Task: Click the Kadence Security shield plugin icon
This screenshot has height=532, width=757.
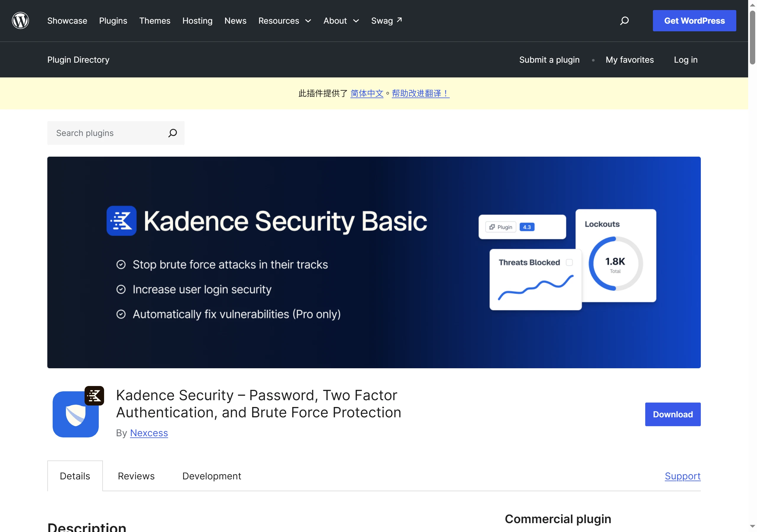Action: (x=78, y=412)
